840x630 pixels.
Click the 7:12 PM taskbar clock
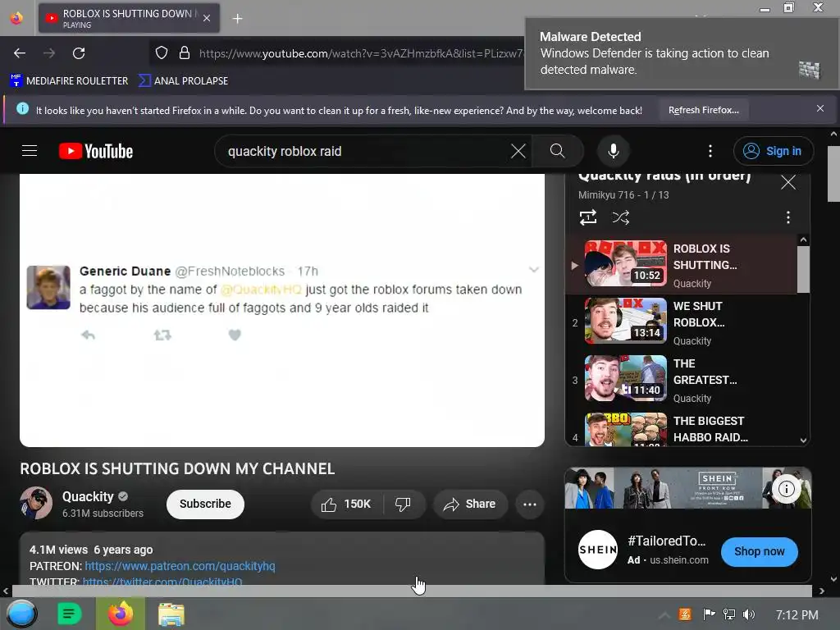pos(797,615)
